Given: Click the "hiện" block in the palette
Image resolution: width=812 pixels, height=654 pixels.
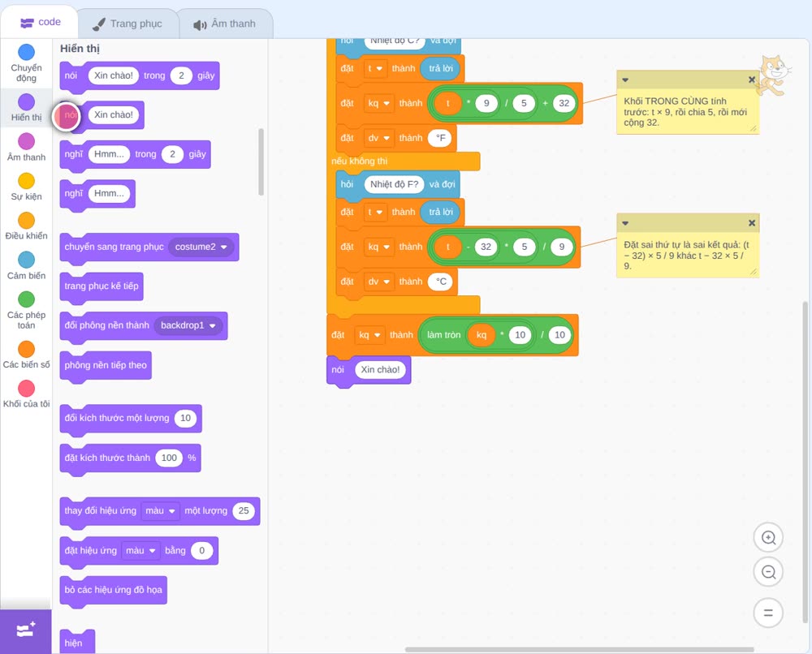Looking at the screenshot, I should coord(77,643).
